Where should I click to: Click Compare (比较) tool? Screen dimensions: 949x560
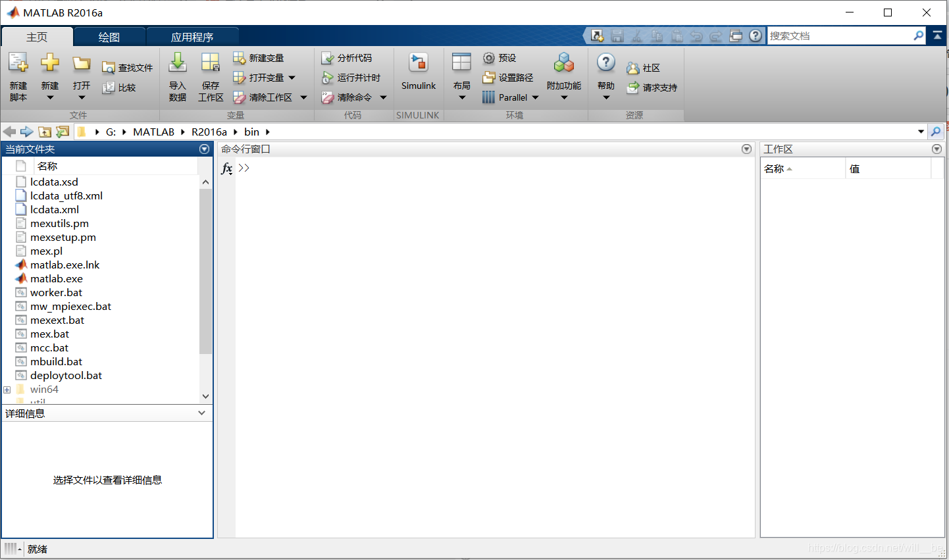click(119, 88)
